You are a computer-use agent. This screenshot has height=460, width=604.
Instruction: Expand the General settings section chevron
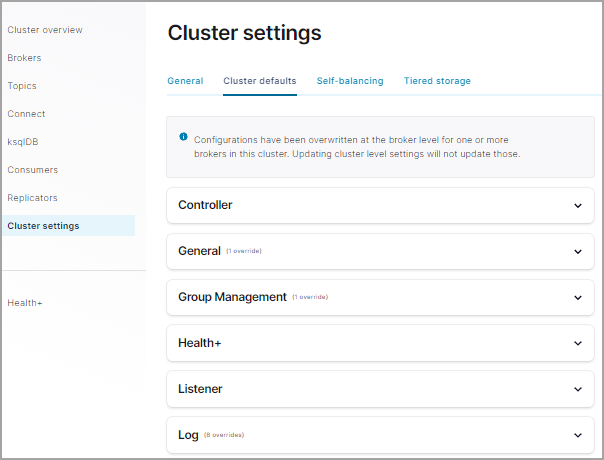click(x=577, y=251)
